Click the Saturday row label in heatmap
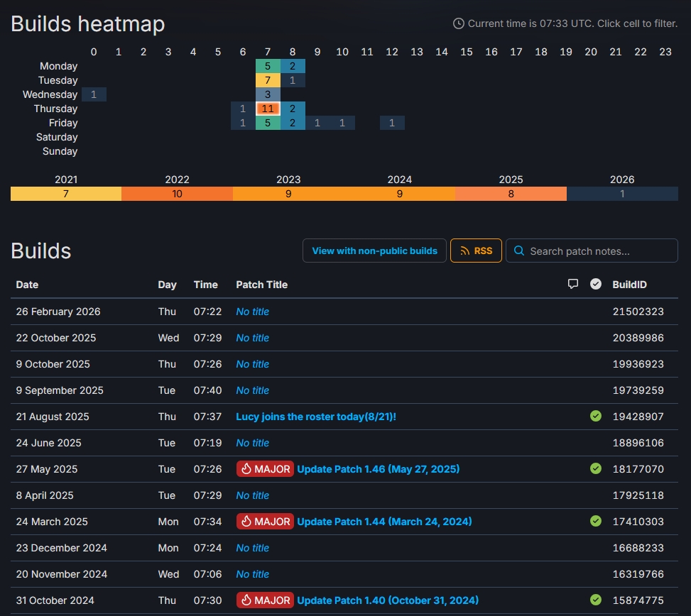 click(x=57, y=137)
